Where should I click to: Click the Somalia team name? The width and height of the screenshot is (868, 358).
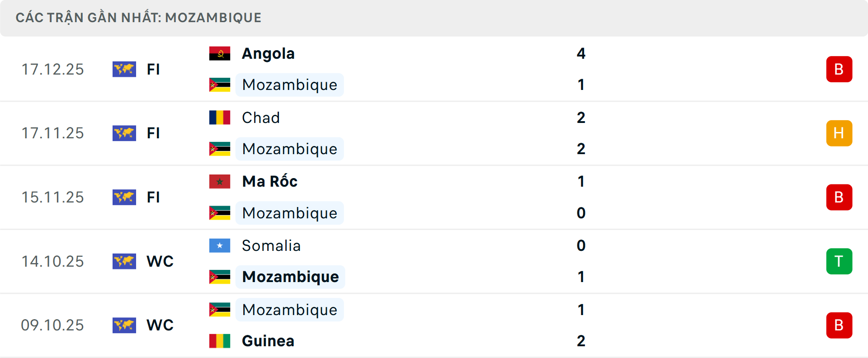point(271,245)
